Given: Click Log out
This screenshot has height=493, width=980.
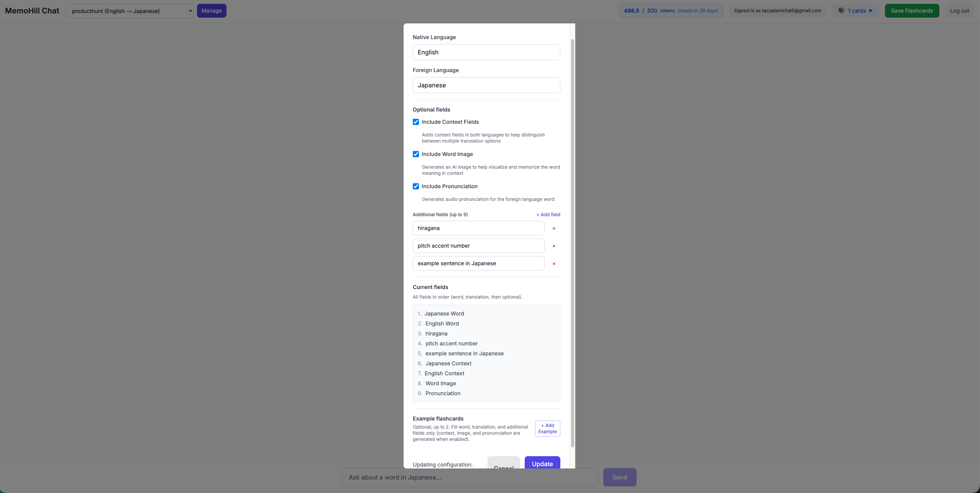Looking at the screenshot, I should (959, 11).
